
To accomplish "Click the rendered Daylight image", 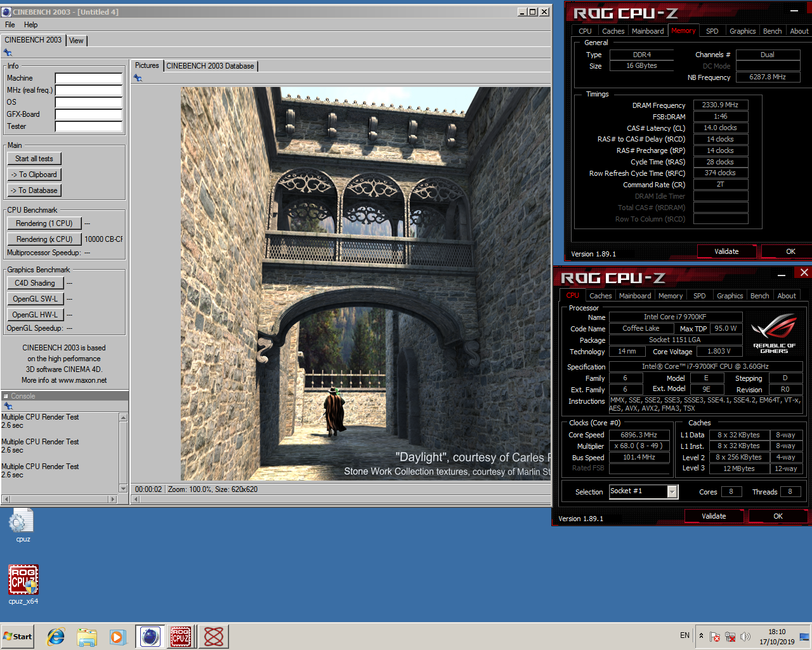I will 365,284.
